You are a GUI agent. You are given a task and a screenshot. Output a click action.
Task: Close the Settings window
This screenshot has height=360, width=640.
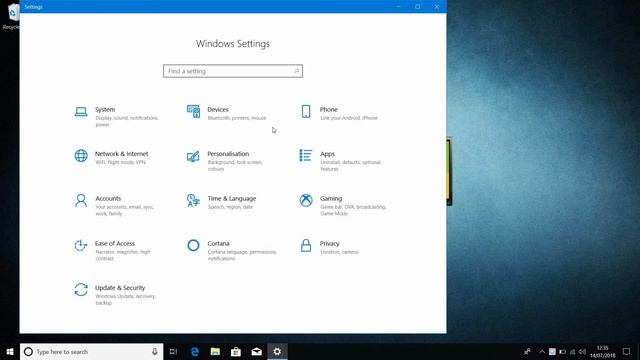437,7
